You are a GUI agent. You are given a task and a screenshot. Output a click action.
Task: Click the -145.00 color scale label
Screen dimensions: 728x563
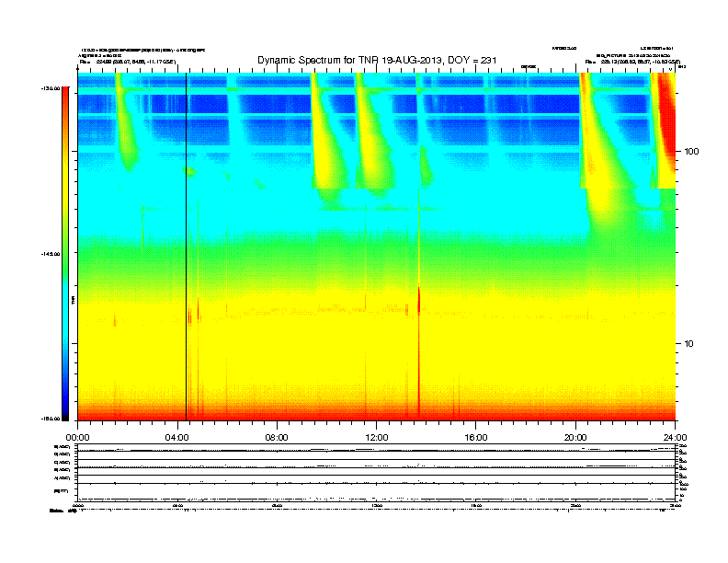(51, 254)
